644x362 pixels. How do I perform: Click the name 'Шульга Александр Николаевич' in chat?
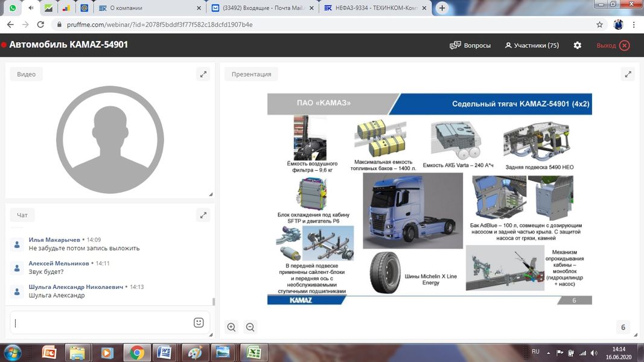(x=76, y=287)
